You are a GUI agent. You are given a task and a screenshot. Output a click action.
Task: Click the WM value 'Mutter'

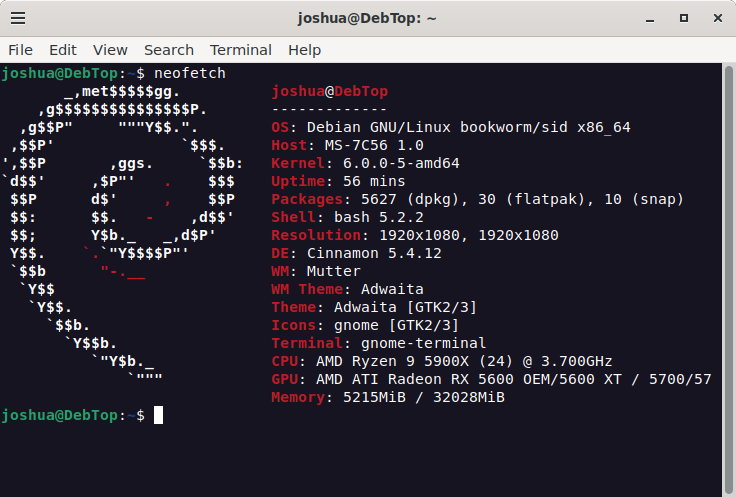334,271
